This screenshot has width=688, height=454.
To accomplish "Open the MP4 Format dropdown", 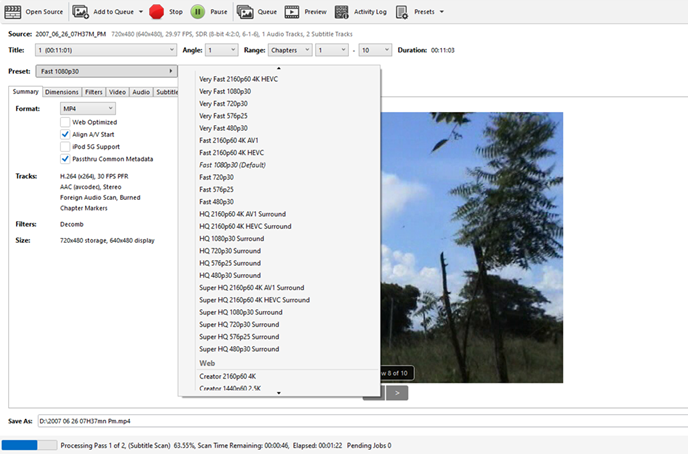I will (x=88, y=108).
